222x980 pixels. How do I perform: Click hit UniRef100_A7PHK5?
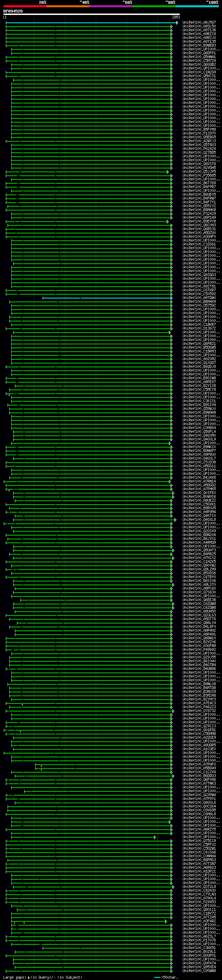tap(199, 489)
